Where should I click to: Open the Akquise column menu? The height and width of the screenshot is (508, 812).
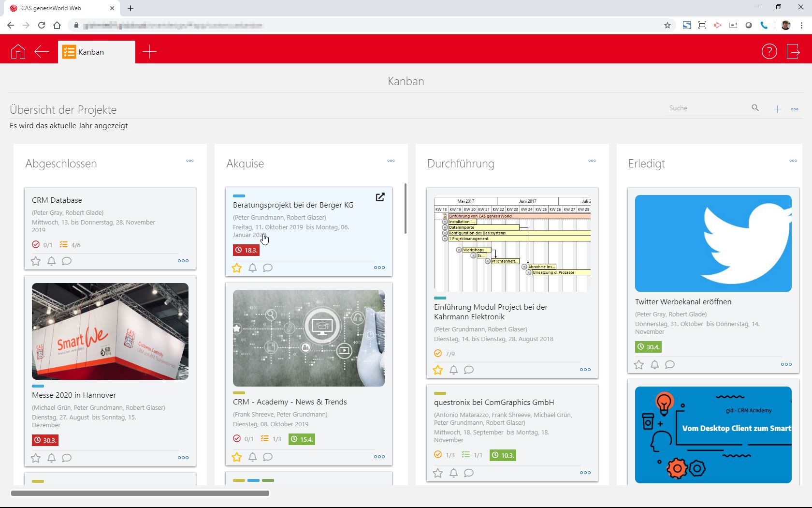point(391,161)
